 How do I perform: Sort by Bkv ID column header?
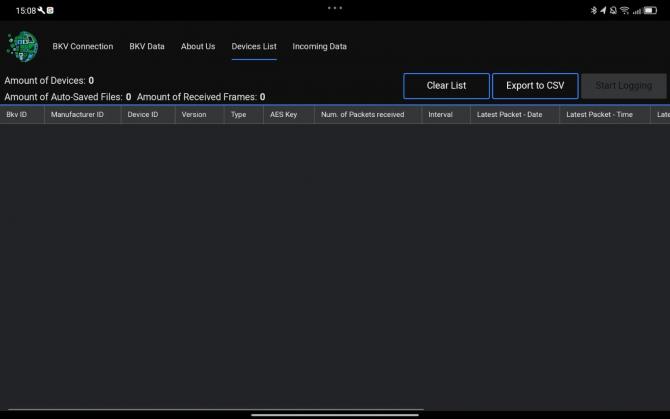(17, 115)
